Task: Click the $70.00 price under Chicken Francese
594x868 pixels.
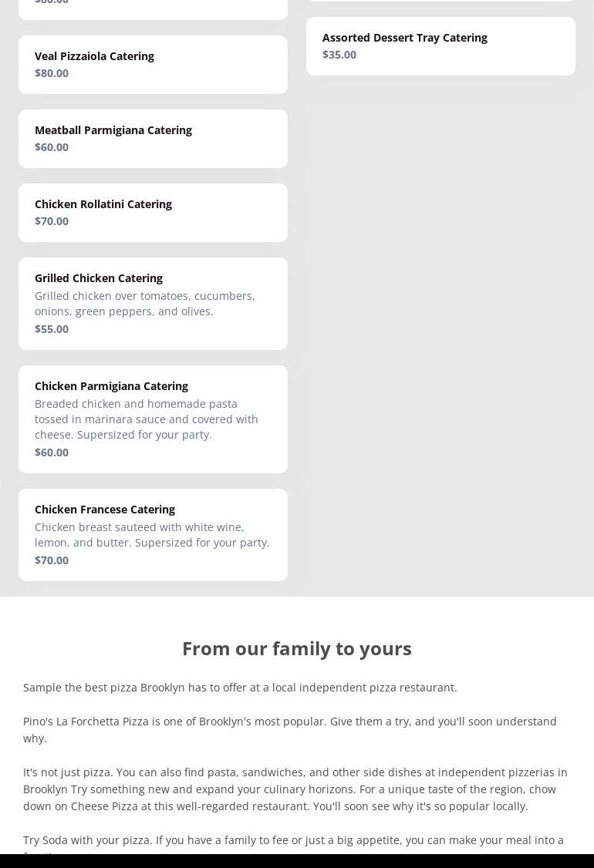Action: click(x=52, y=560)
